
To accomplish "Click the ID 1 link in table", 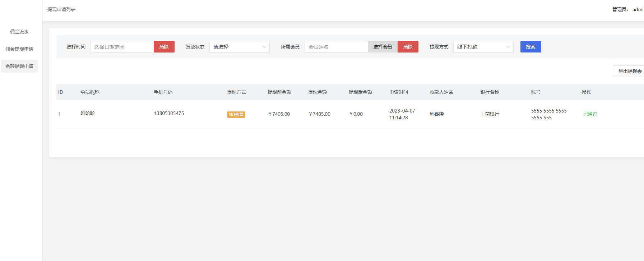I will click(x=60, y=114).
